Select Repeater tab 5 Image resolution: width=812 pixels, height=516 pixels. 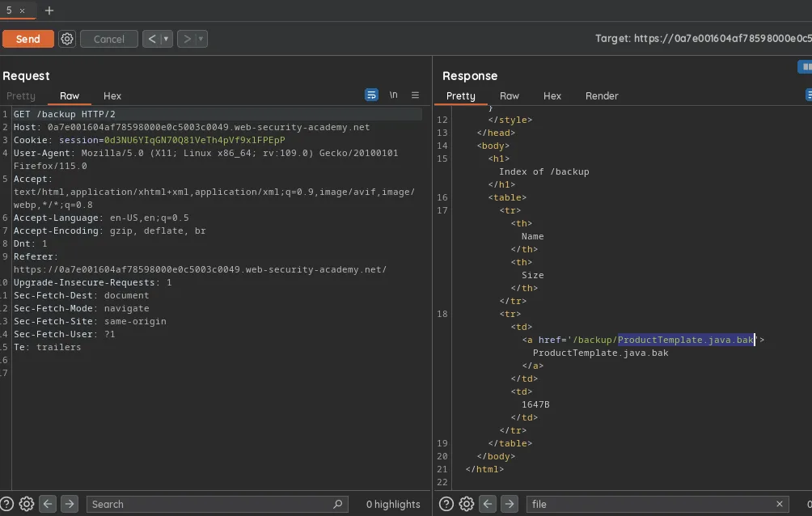(x=9, y=11)
